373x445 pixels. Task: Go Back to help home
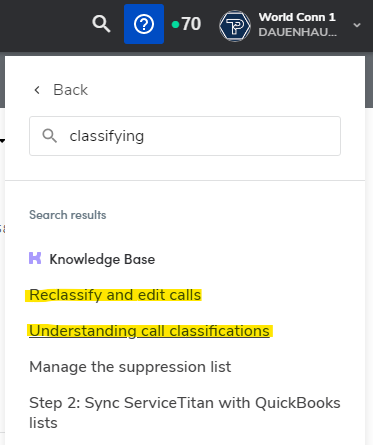pos(71,90)
